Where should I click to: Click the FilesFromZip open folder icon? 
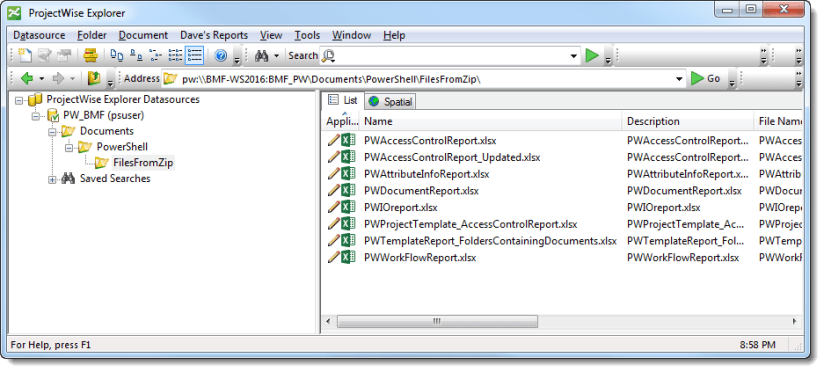101,163
